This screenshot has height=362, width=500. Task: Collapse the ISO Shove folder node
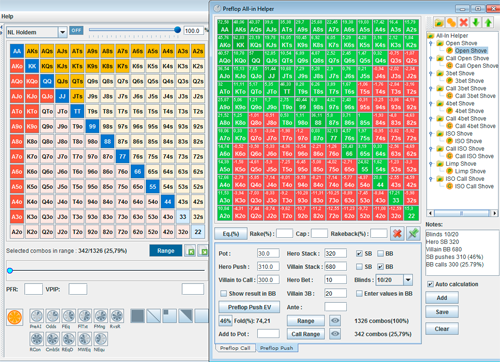tap(431, 134)
